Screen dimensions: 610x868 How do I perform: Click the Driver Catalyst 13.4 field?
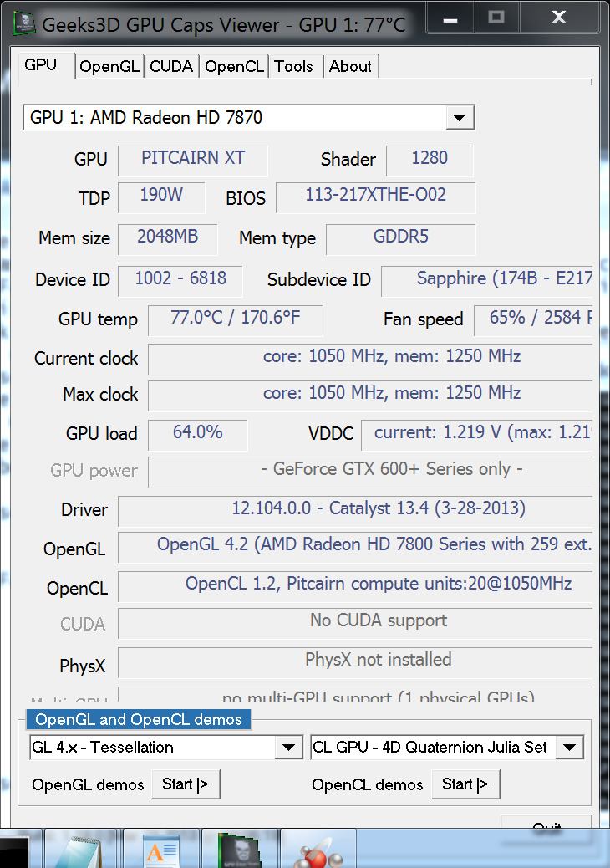pos(356,511)
